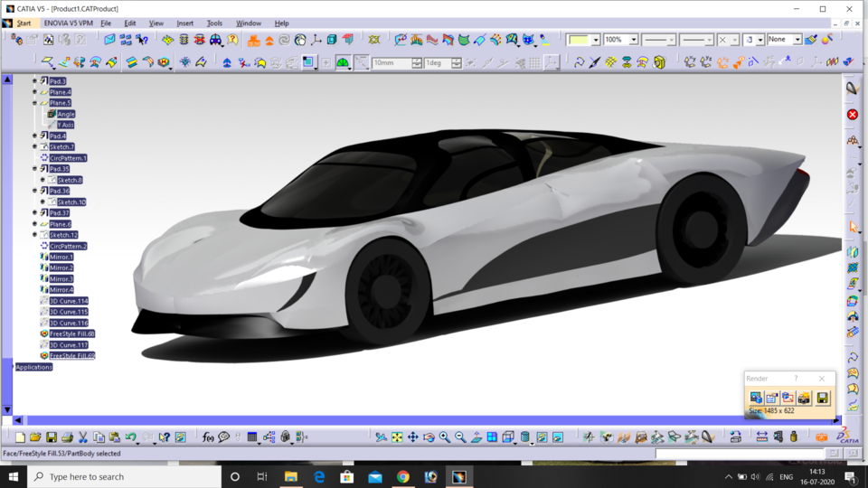Click the Formula f(x) icon
Screen dimensions: 868x488
tap(208, 437)
